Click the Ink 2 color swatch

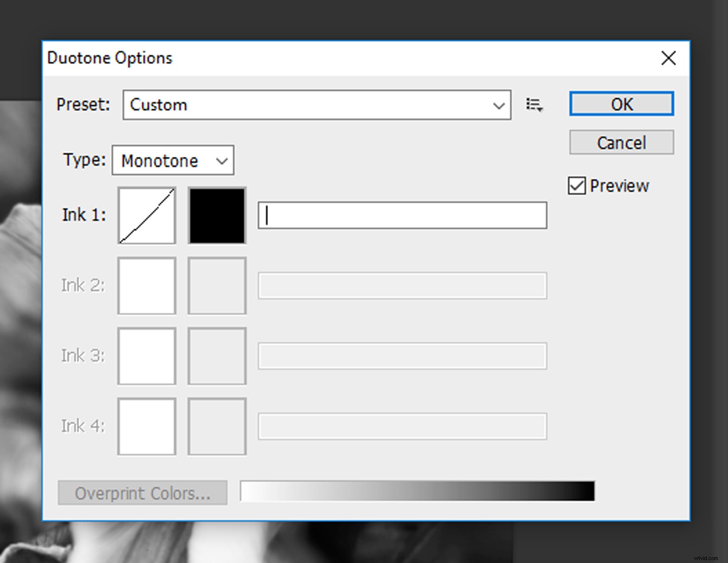[x=216, y=286]
